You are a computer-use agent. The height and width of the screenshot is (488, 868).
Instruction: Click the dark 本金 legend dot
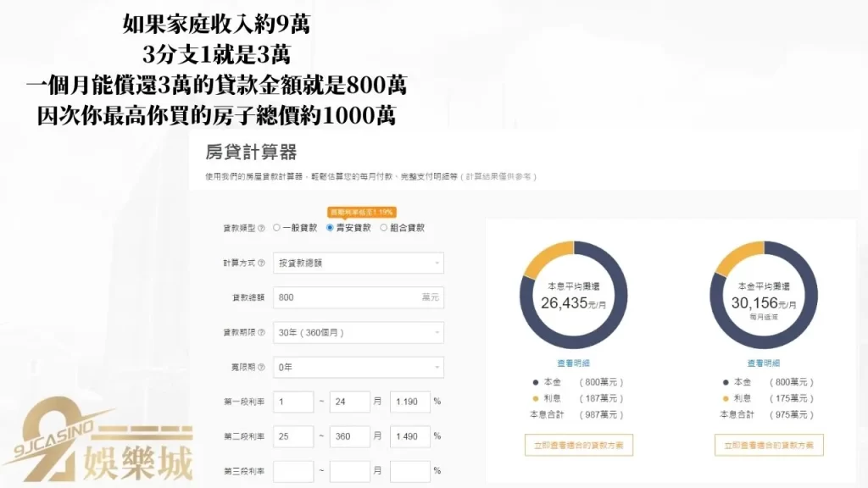534,382
